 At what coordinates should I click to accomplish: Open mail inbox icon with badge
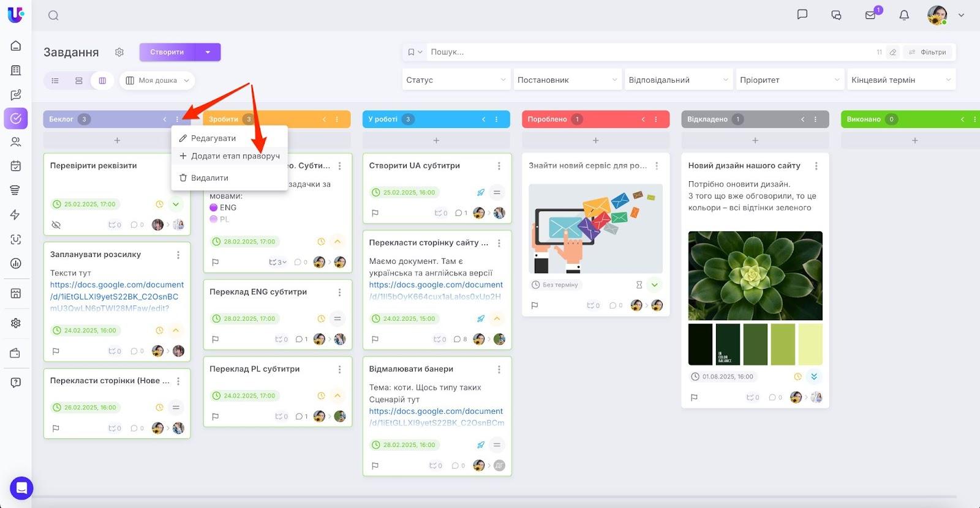coord(870,15)
